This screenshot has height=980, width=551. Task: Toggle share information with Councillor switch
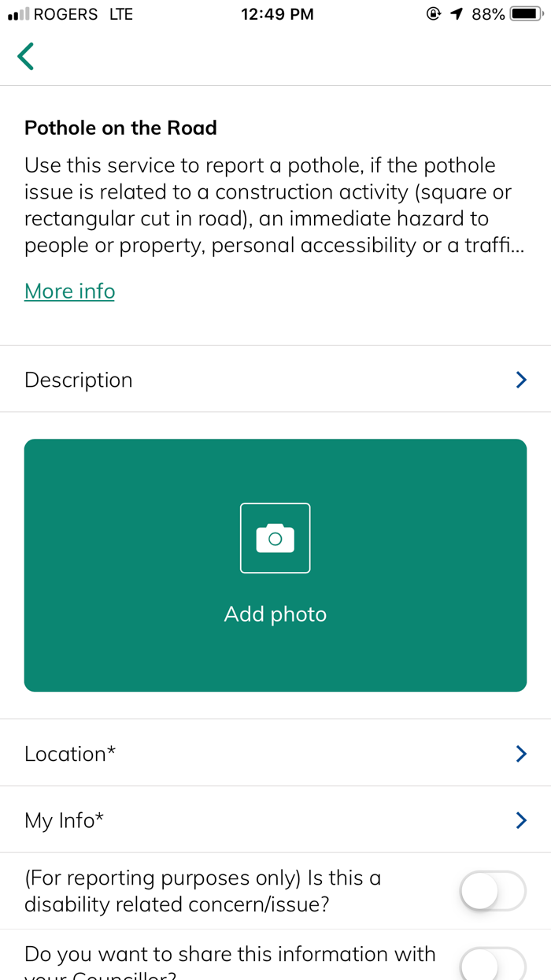492,964
